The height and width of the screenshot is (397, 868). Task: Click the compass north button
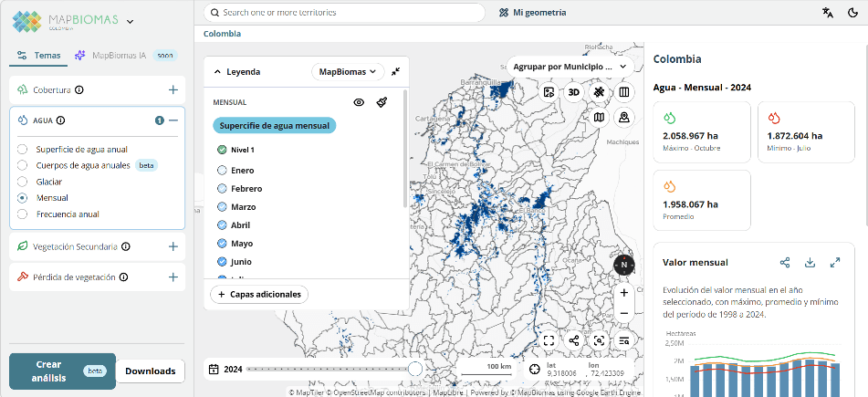(623, 265)
